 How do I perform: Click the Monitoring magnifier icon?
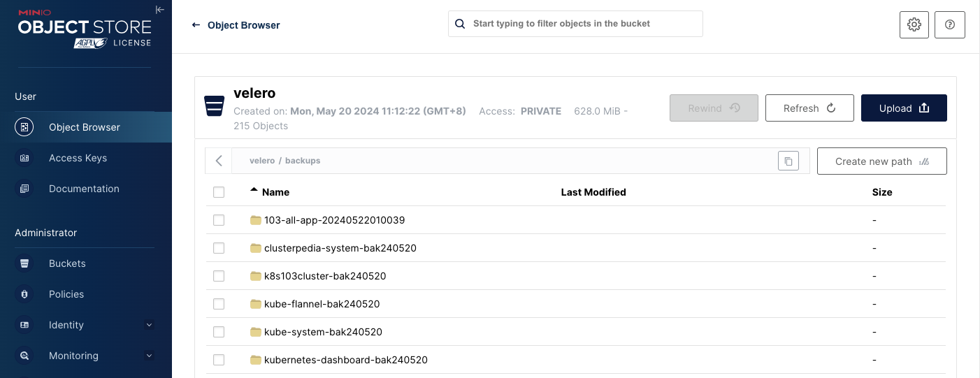pos(24,356)
